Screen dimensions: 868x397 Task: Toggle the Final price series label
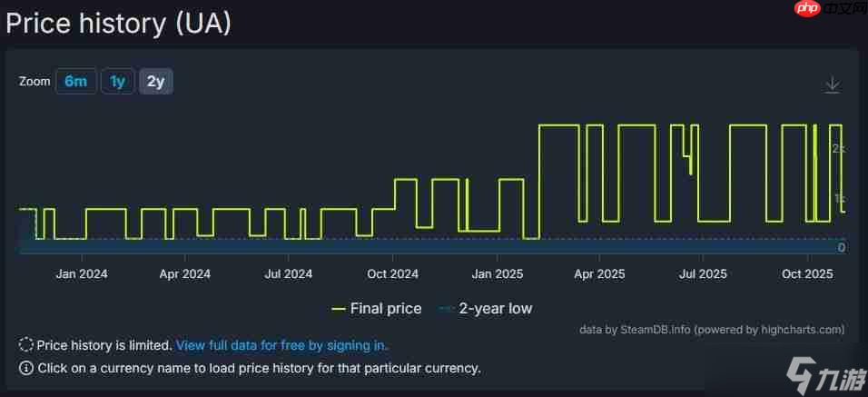pos(386,309)
